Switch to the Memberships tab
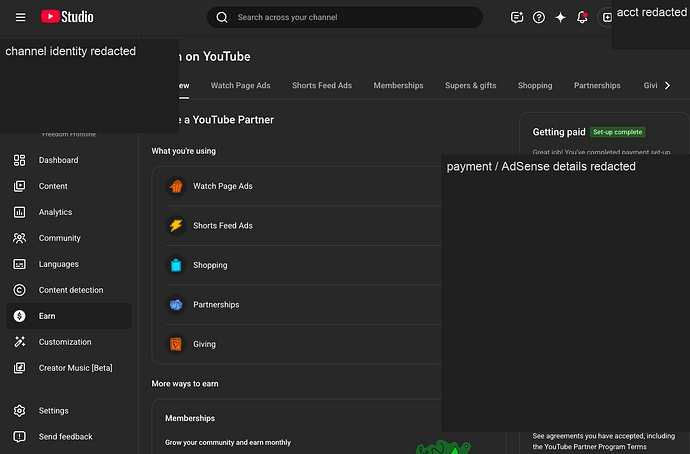 pos(398,85)
